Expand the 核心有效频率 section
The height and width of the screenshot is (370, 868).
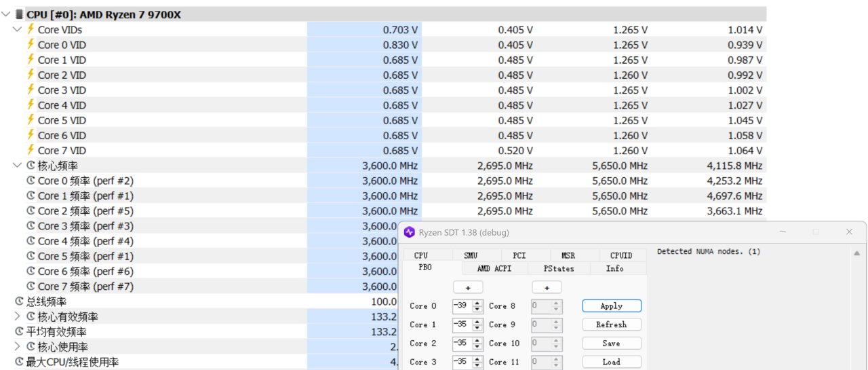point(17,316)
